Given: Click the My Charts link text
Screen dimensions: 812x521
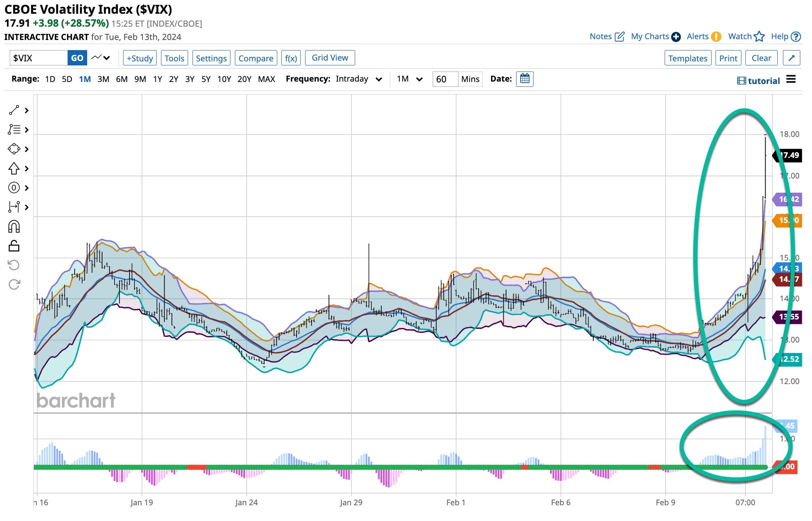Looking at the screenshot, I should point(650,36).
